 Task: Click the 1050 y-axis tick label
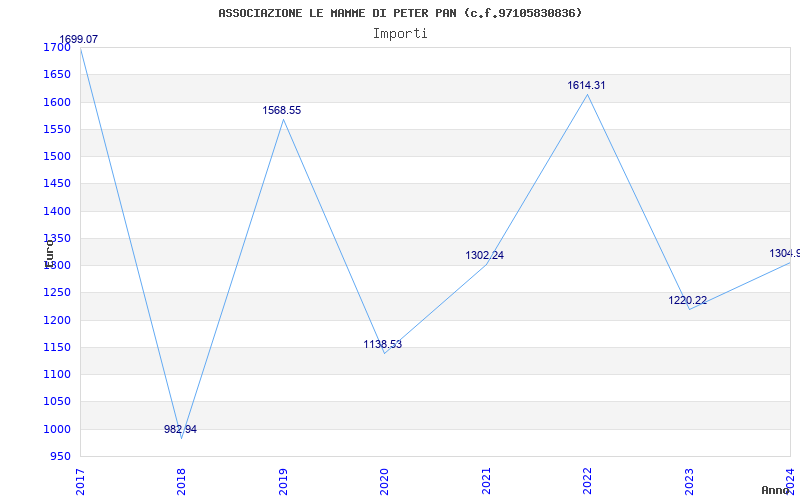(x=57, y=402)
